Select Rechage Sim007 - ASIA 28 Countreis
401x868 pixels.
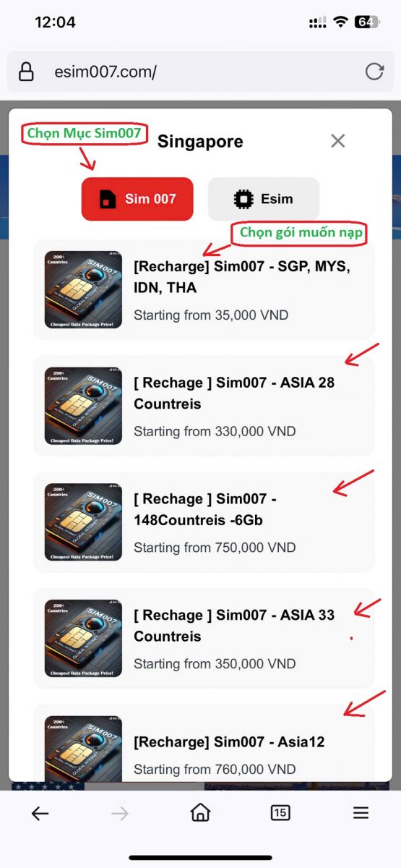pos(204,406)
